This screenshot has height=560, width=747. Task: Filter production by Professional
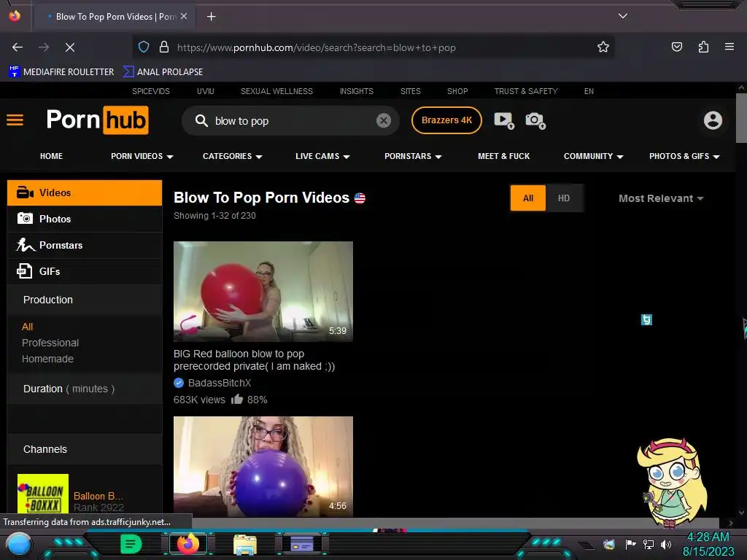[50, 343]
